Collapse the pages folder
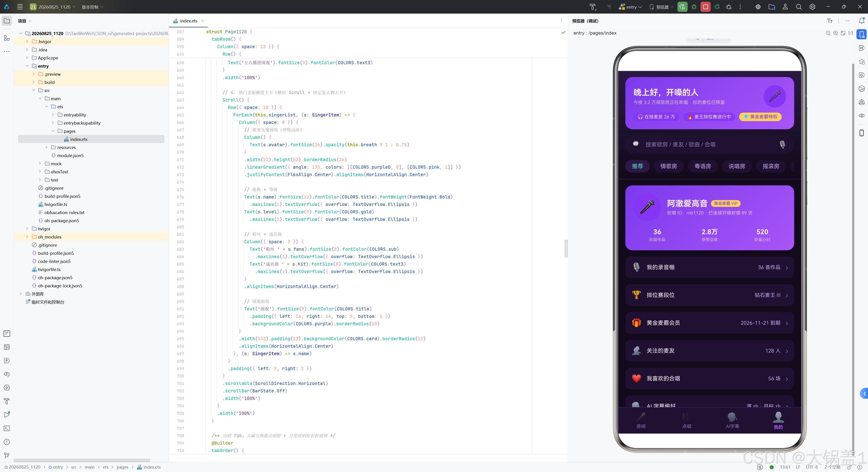This screenshot has width=868, height=472. click(x=53, y=131)
